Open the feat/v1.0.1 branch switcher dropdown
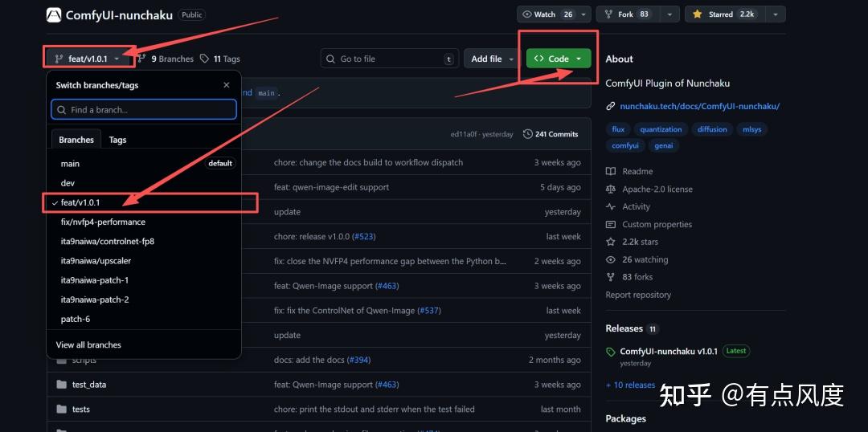 coord(88,59)
